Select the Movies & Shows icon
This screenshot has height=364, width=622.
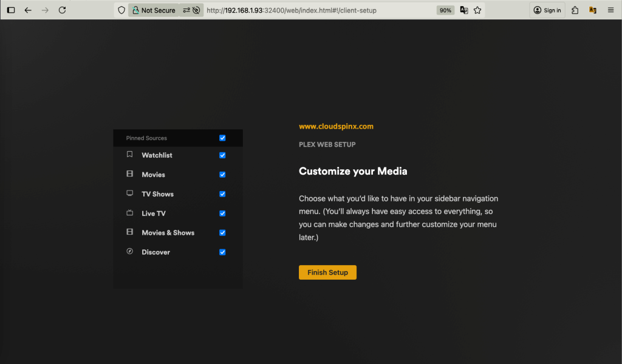point(129,232)
